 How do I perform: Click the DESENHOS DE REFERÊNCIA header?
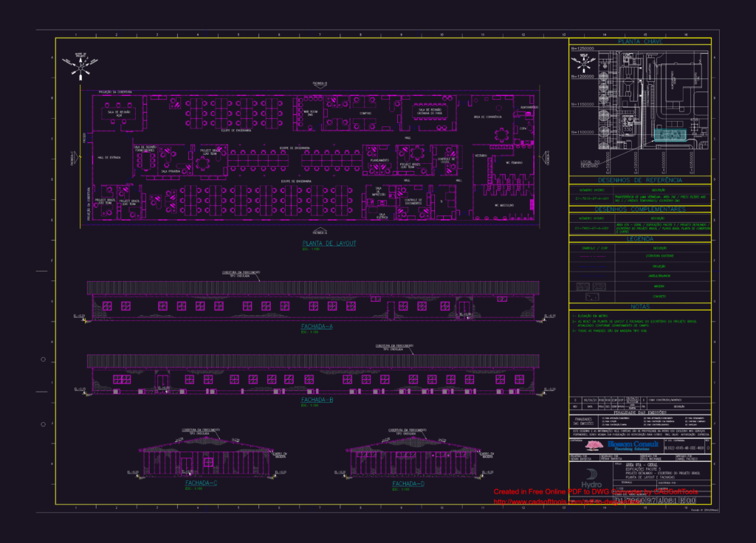click(x=640, y=180)
